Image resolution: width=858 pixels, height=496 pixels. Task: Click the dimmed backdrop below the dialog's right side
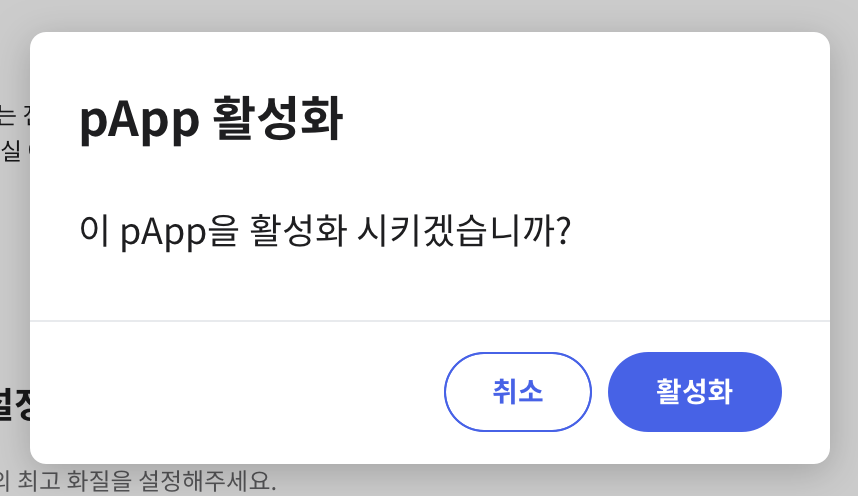click(657, 481)
